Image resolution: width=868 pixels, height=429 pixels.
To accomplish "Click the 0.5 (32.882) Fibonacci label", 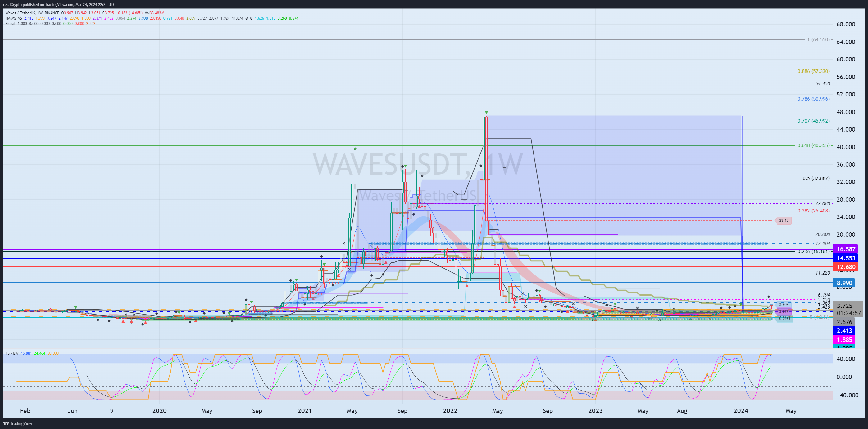I will point(816,178).
